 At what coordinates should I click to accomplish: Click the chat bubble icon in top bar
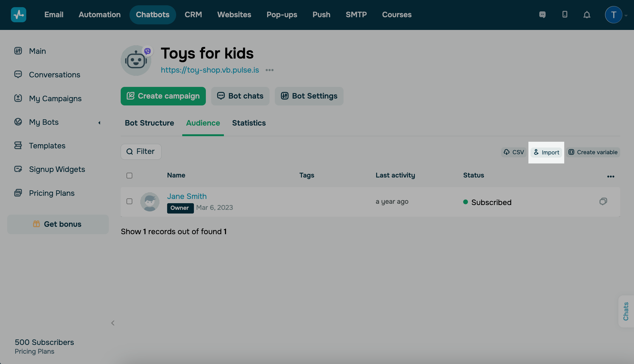(x=542, y=15)
